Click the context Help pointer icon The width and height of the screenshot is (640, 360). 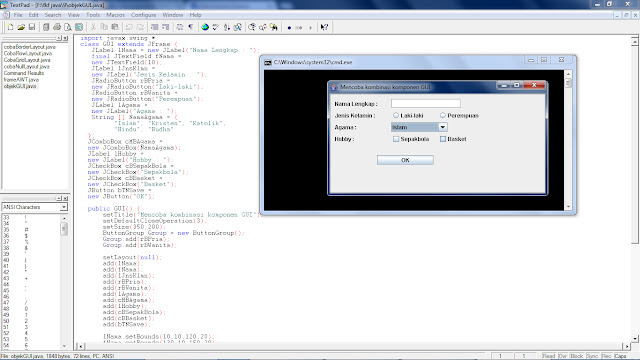point(324,27)
